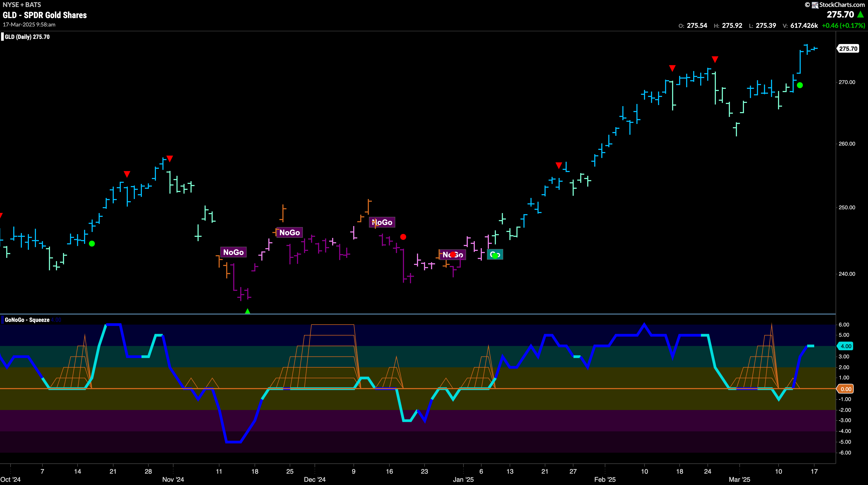Viewport: 868px width, 485px height.
Task: Click the NYSE + BATS exchange text
Action: click(22, 5)
